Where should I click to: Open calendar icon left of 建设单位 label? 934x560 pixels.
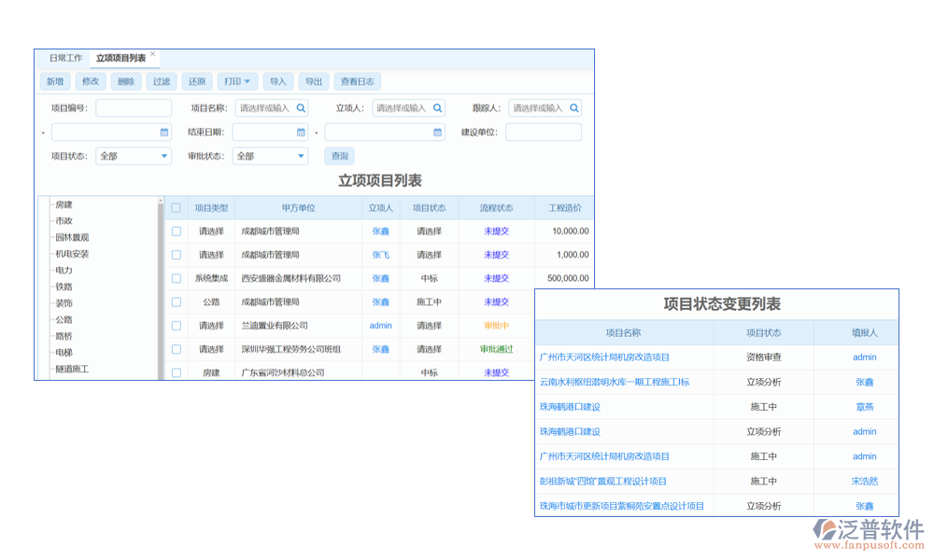point(437,133)
